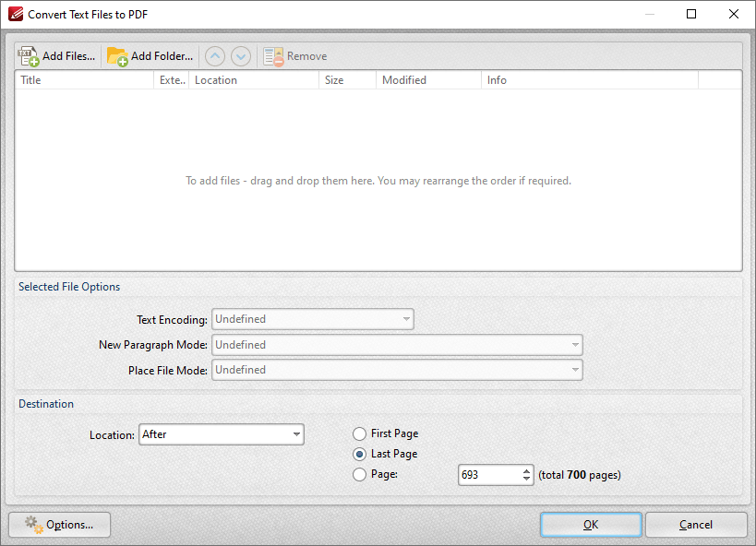
Task: Confirm conversion with OK button
Action: [x=591, y=525]
